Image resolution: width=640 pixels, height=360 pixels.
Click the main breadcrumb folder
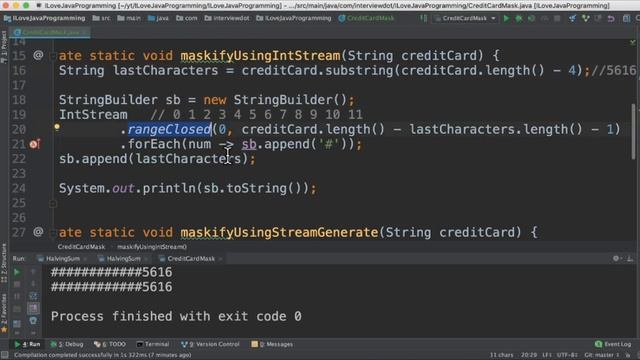pos(129,18)
